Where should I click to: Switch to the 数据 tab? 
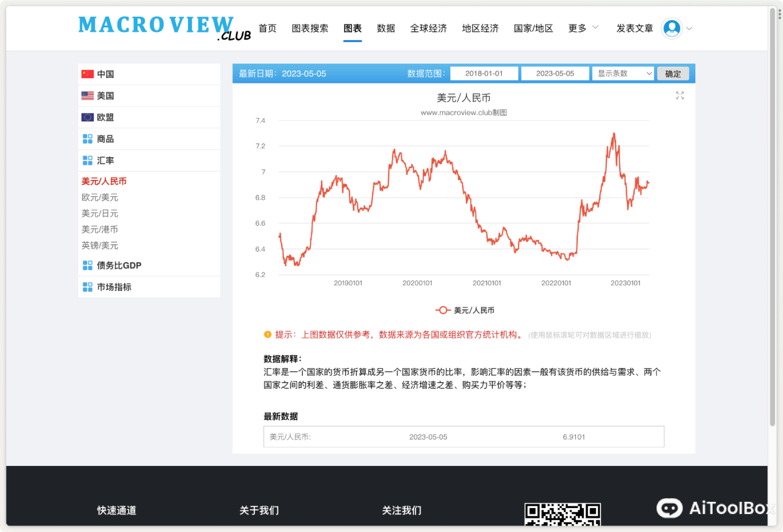(385, 28)
